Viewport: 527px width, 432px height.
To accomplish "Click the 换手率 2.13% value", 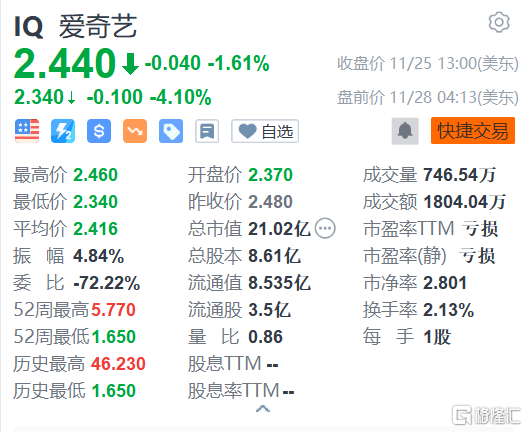I will pos(448,310).
